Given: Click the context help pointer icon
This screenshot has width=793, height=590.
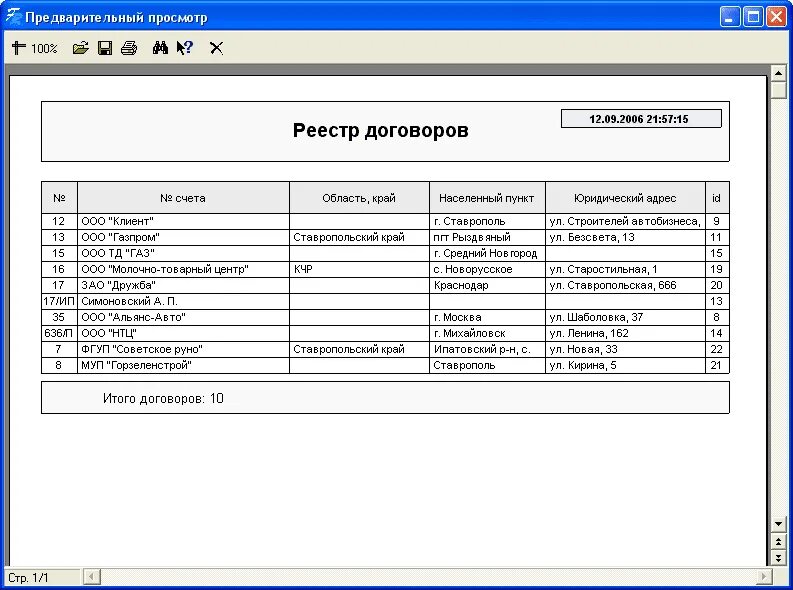Looking at the screenshot, I should tap(185, 48).
